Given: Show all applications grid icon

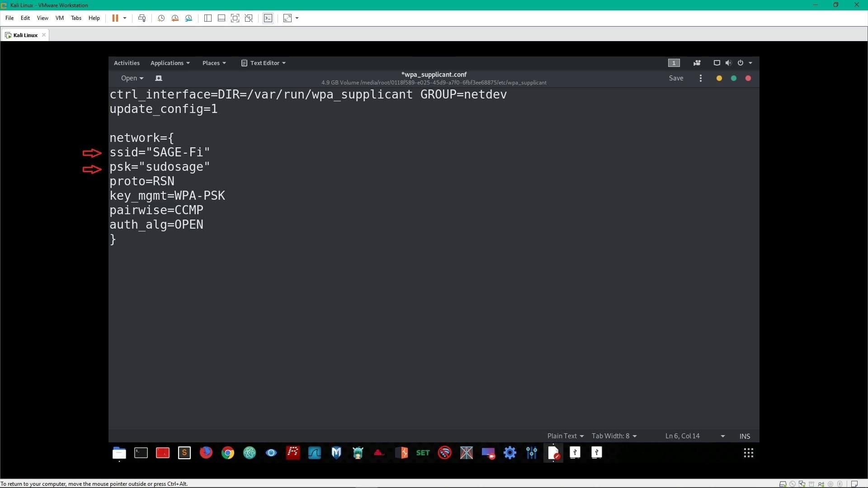Looking at the screenshot, I should pos(749,453).
